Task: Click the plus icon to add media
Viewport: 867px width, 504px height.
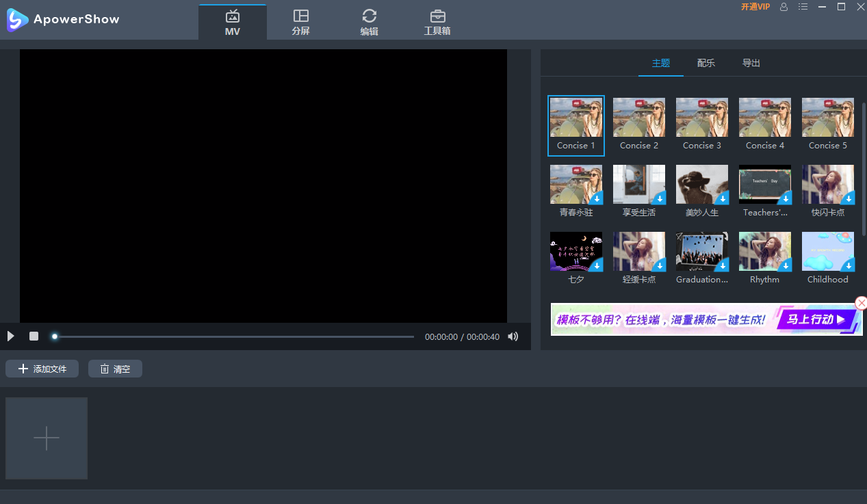Action: 46,438
